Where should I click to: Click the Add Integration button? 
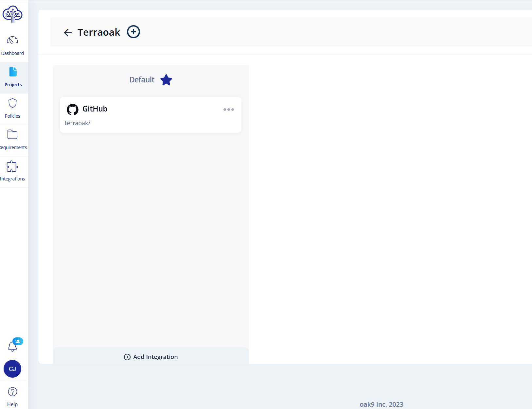(x=151, y=357)
